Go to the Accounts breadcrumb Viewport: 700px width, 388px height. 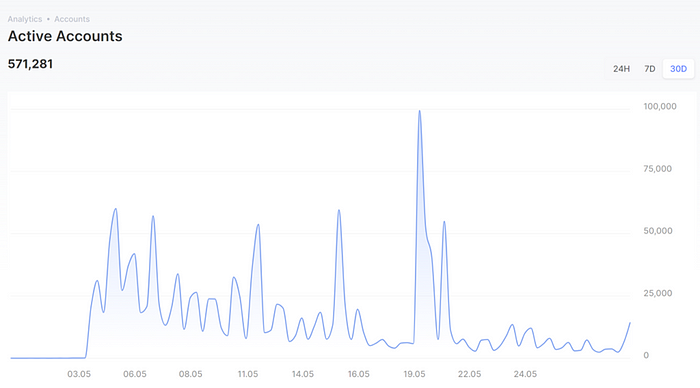coord(72,19)
